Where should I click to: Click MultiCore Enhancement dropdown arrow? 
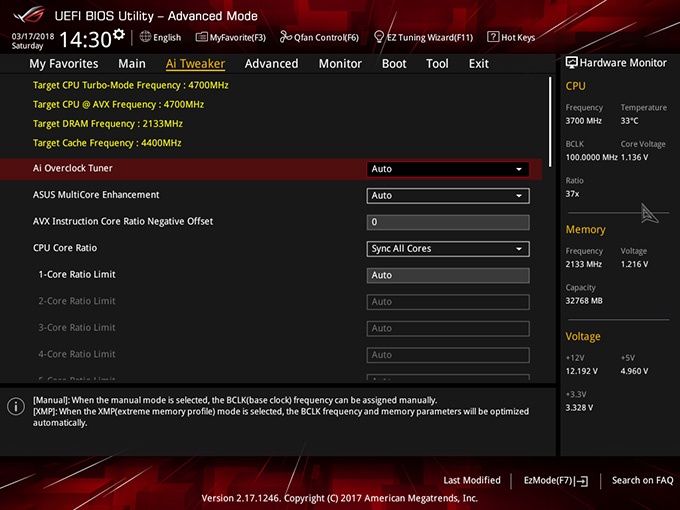point(519,196)
